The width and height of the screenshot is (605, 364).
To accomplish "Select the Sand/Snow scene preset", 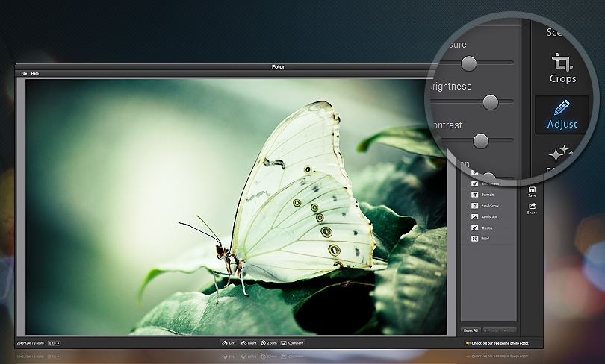I will point(488,205).
